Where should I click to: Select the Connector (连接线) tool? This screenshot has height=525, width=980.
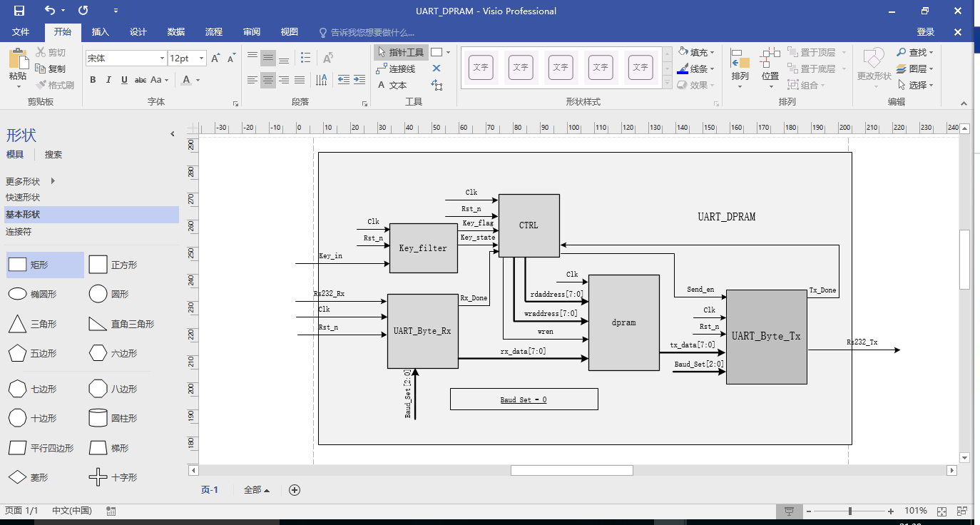click(x=396, y=69)
